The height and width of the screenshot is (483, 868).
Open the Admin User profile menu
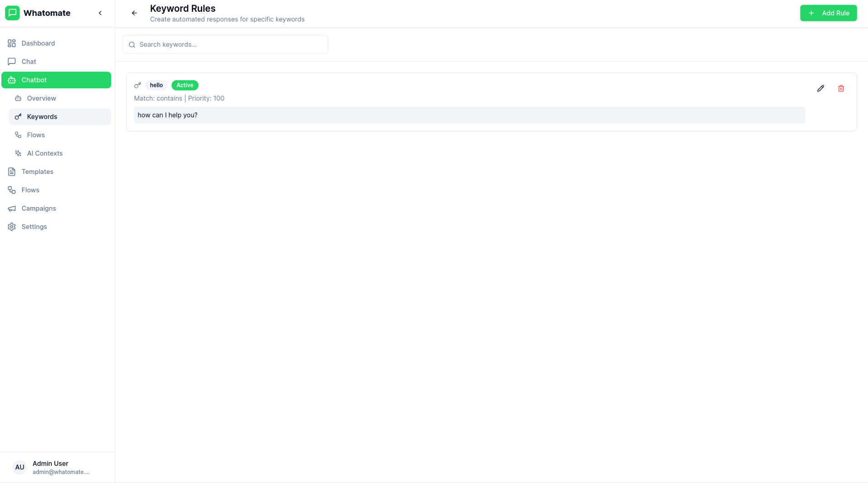click(x=61, y=467)
